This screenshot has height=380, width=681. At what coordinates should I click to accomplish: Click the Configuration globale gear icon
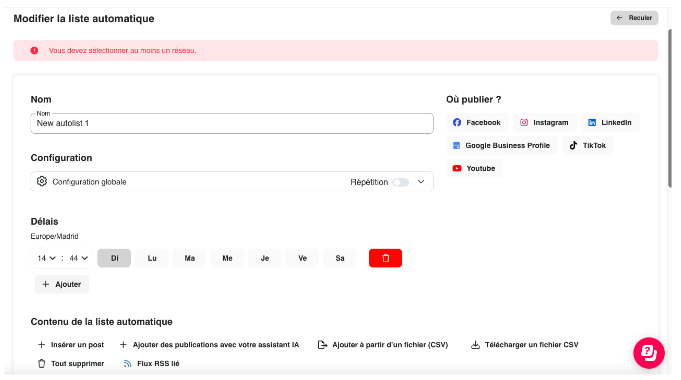click(42, 182)
